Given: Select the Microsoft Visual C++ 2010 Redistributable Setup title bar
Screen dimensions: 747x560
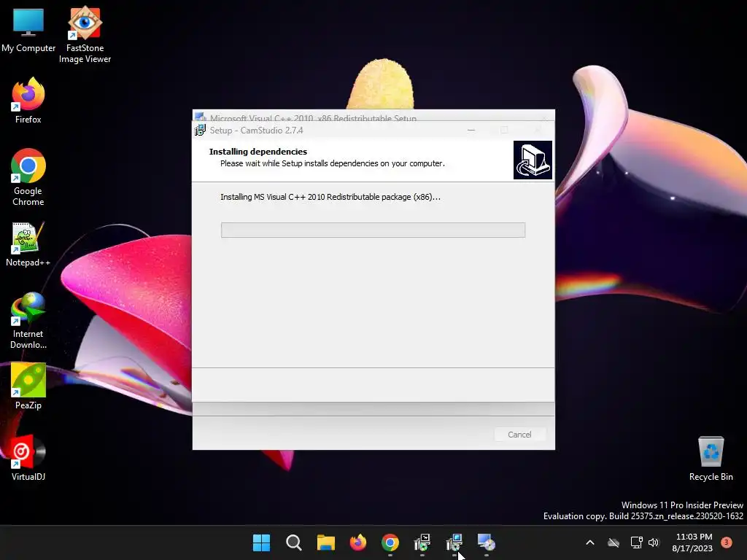Looking at the screenshot, I should pyautogui.click(x=373, y=116).
